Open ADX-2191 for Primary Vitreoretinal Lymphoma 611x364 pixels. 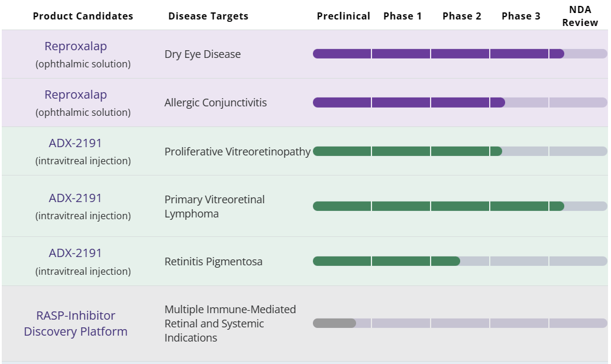point(76,198)
